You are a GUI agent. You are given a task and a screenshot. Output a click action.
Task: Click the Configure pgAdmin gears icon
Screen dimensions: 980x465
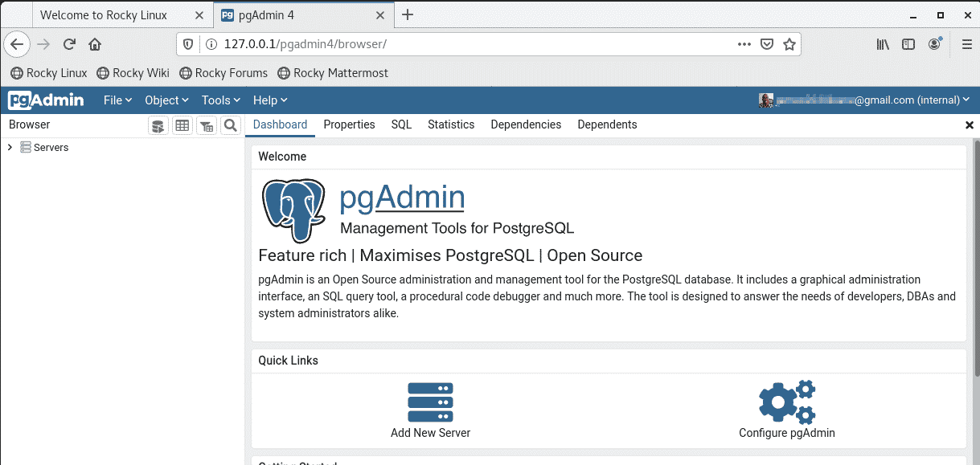787,402
